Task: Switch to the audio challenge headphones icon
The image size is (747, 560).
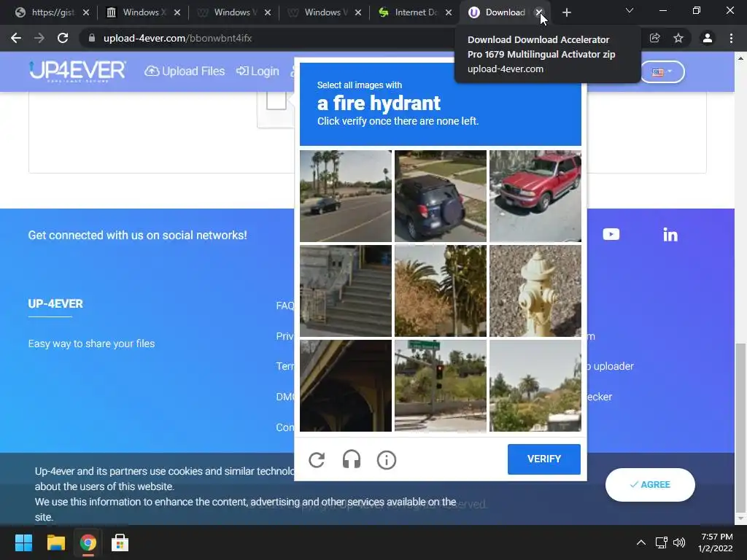Action: [352, 460]
